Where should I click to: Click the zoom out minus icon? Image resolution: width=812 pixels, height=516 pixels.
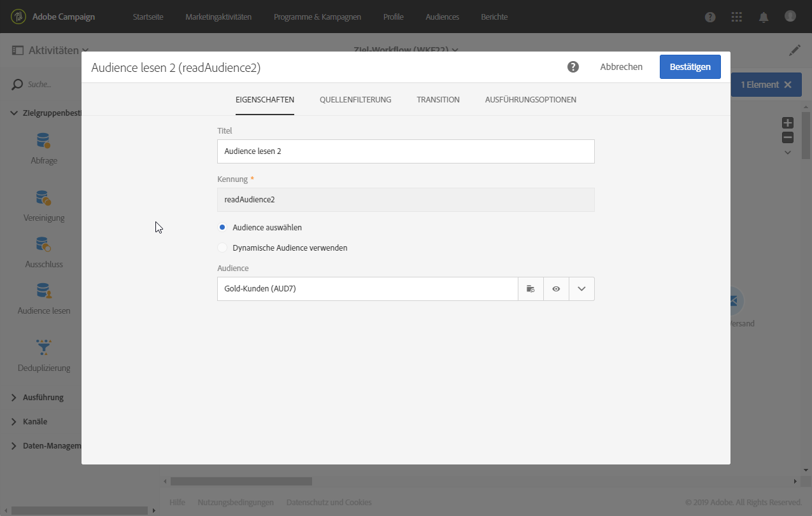[x=788, y=137]
